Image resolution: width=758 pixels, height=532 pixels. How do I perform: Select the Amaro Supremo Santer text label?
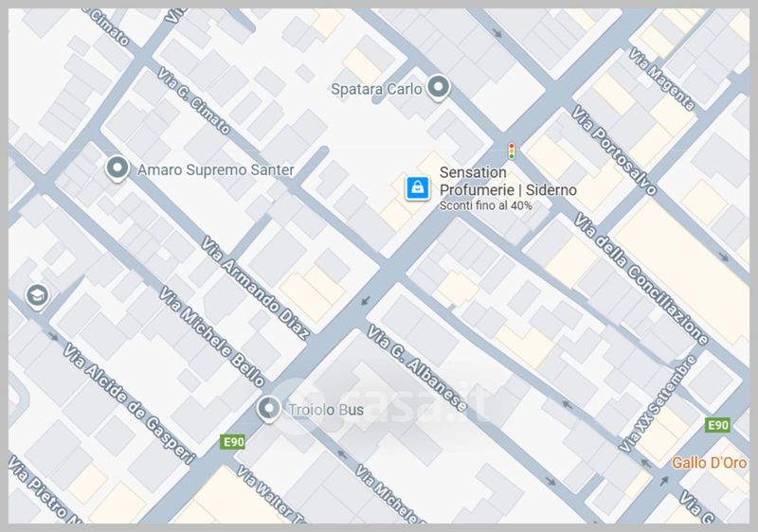pyautogui.click(x=216, y=170)
